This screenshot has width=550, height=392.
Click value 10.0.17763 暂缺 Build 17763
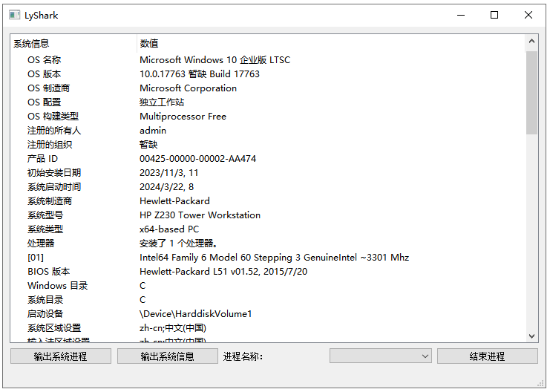(200, 74)
